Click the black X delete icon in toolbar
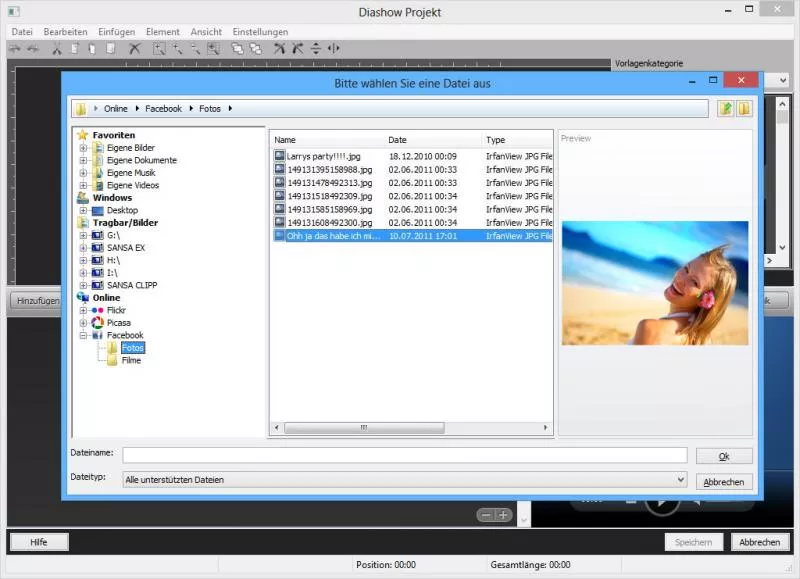Viewport: 800px width, 579px height. pos(135,49)
